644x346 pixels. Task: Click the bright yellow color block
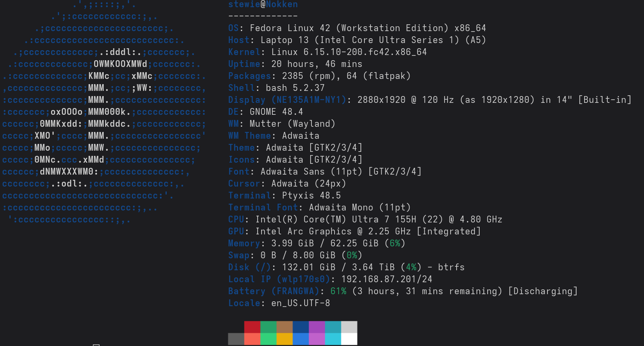[284, 339]
